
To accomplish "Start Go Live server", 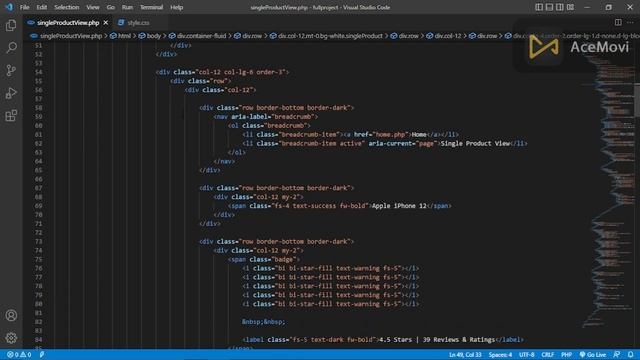I will point(593,354).
